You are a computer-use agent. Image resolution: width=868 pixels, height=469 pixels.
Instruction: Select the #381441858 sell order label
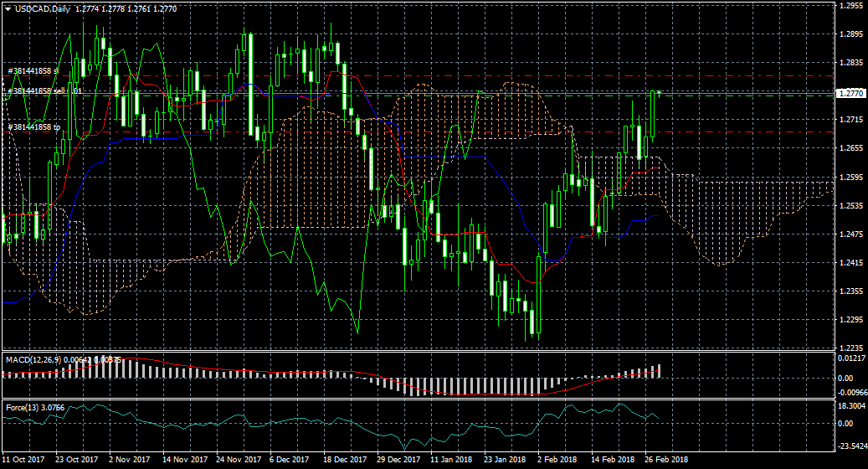point(44,90)
